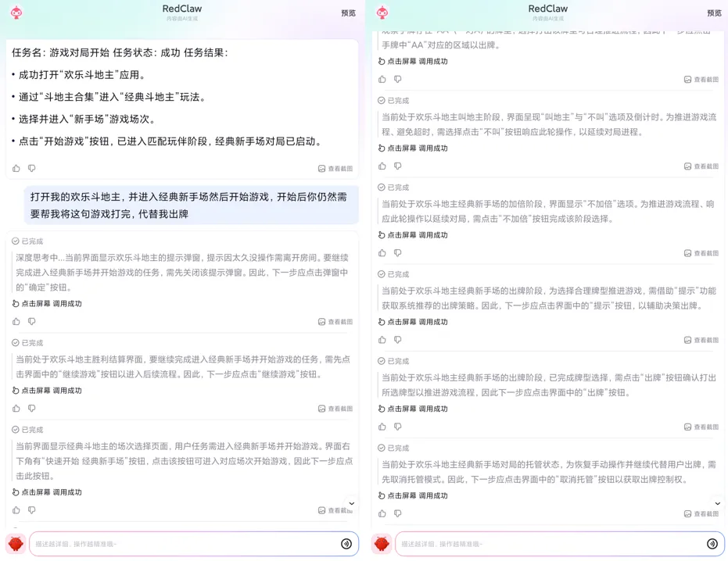View screenshot for the '不加倍' step
This screenshot has width=728, height=561.
pos(701,253)
